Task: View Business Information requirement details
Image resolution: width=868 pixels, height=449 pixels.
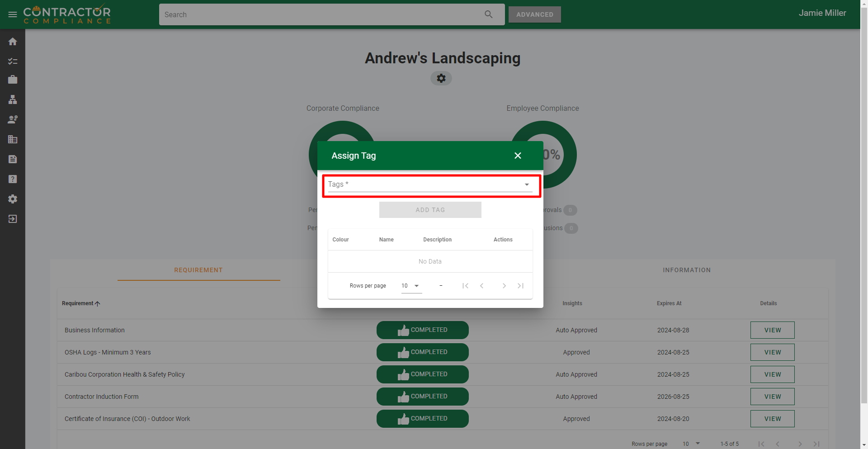Action: pos(772,330)
